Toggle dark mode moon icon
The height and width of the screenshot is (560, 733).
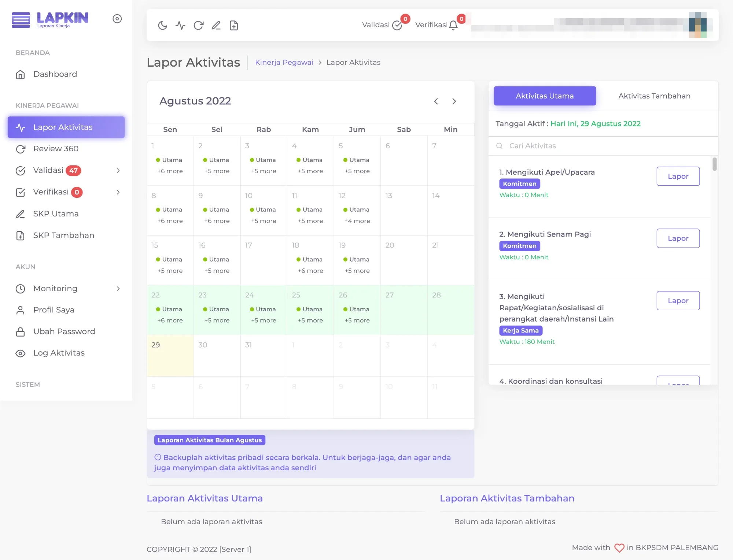[162, 25]
